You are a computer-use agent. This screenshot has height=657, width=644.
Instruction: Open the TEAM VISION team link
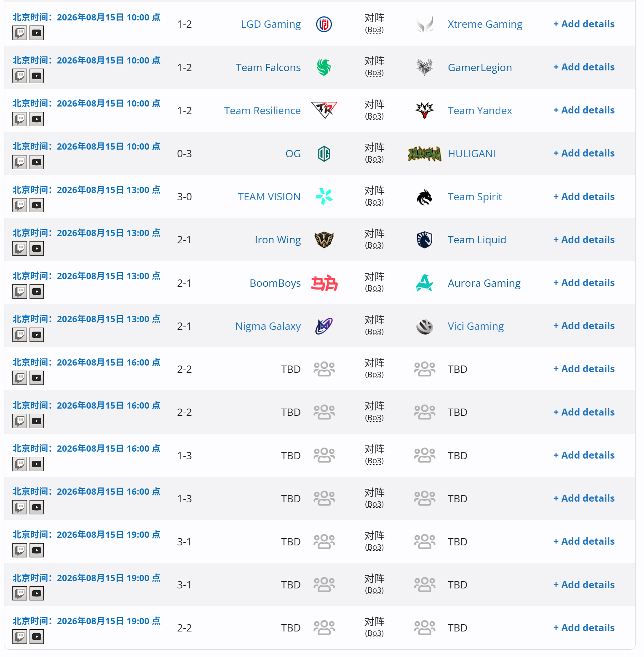269,197
